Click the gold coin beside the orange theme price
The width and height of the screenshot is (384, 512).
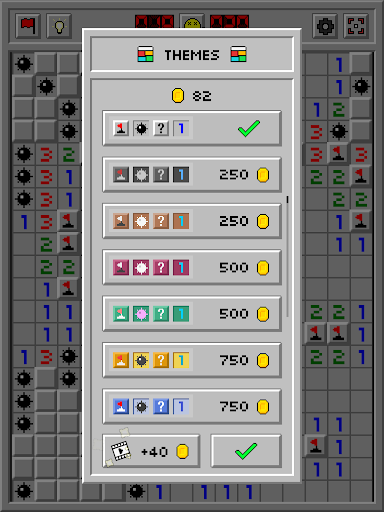point(263,360)
